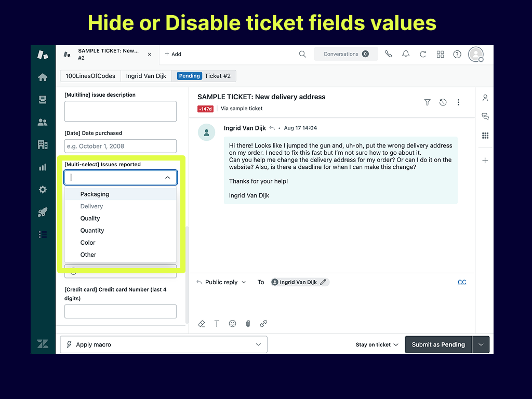
Task: Attach a file with paperclip icon
Action: tap(248, 324)
